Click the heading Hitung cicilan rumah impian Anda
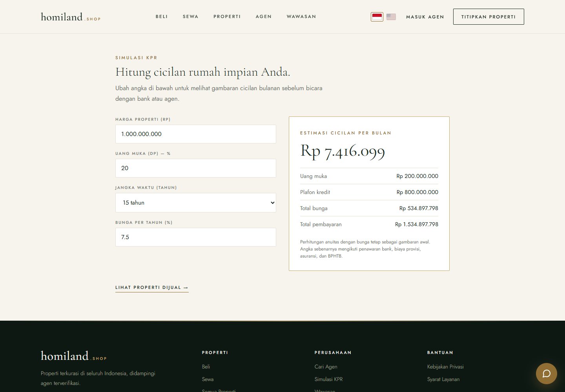 pos(203,72)
